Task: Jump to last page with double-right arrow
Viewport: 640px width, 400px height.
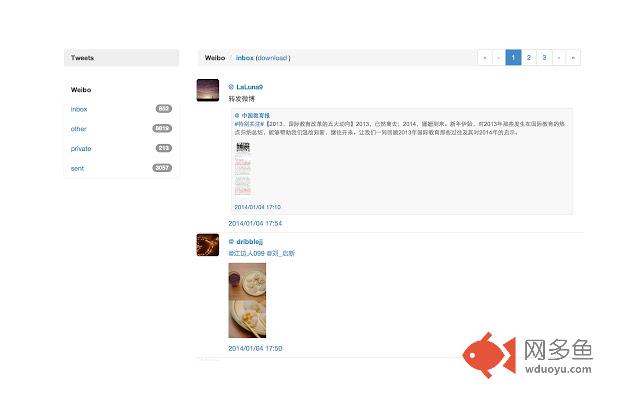Action: coord(573,58)
